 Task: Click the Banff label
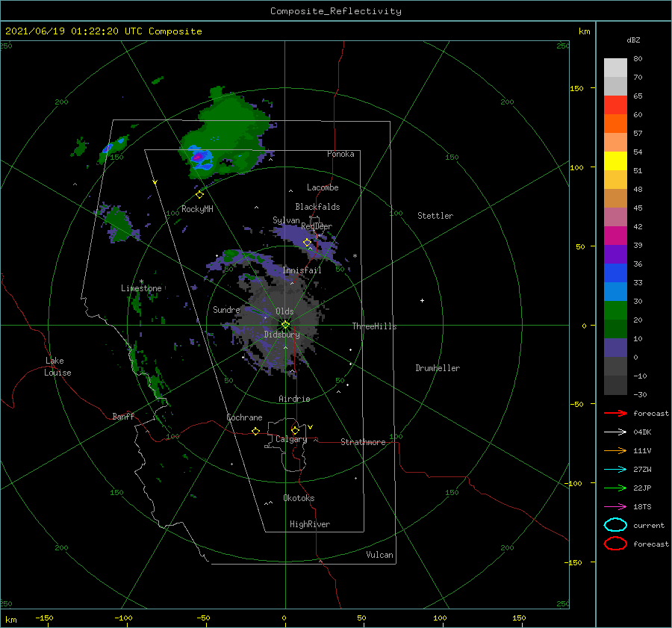[123, 416]
